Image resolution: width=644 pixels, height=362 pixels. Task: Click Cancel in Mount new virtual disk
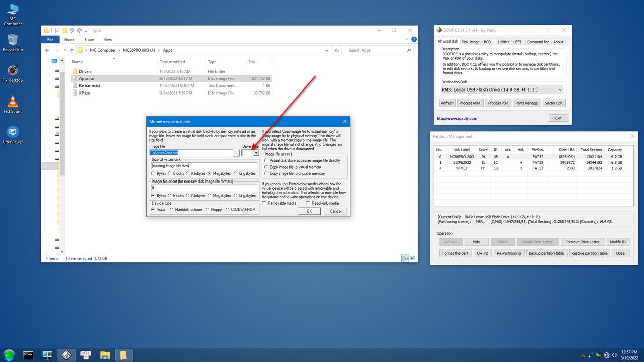(336, 211)
